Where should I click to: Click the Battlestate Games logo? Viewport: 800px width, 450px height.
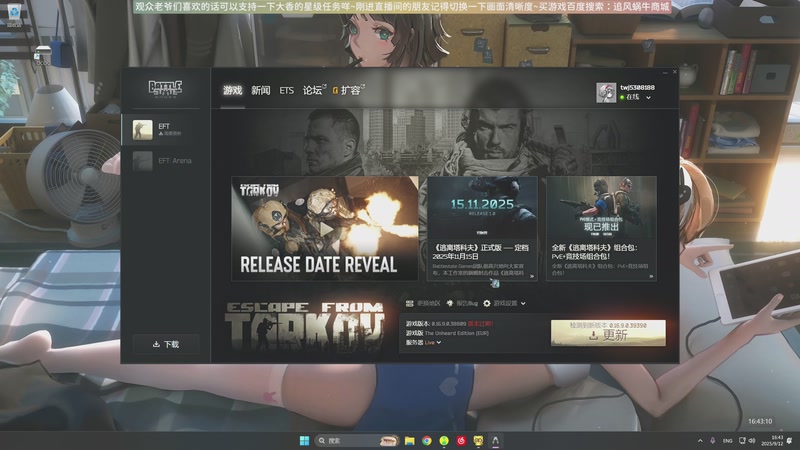click(165, 88)
